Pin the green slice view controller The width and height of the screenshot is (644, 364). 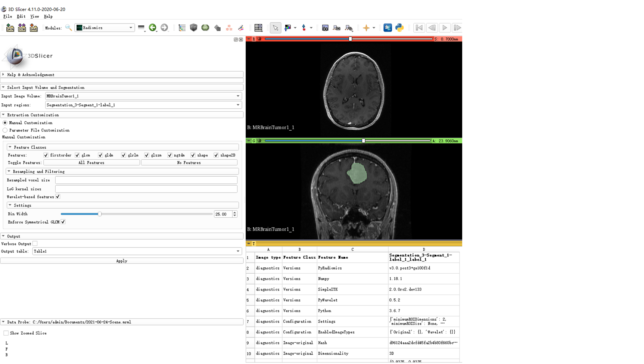tap(249, 141)
